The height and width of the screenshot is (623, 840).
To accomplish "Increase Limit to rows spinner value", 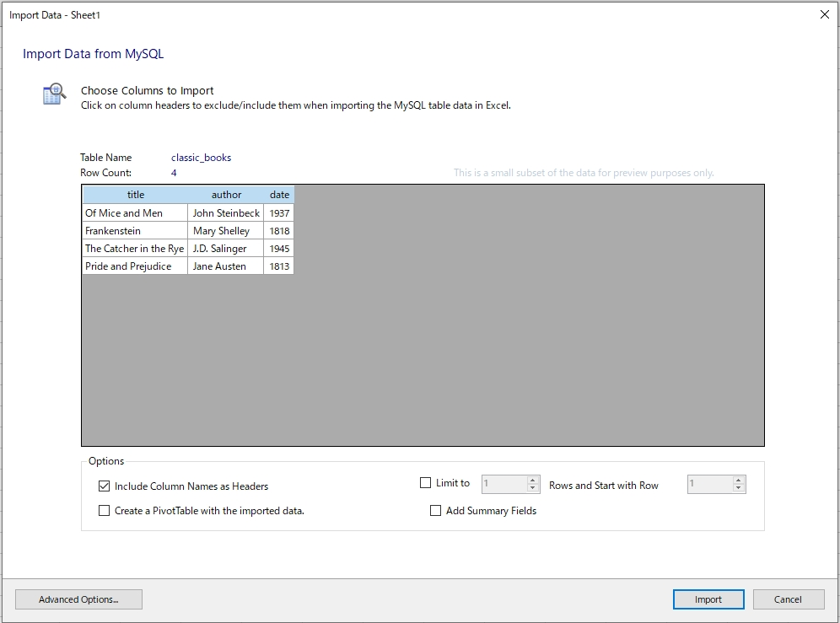I will pyautogui.click(x=532, y=480).
